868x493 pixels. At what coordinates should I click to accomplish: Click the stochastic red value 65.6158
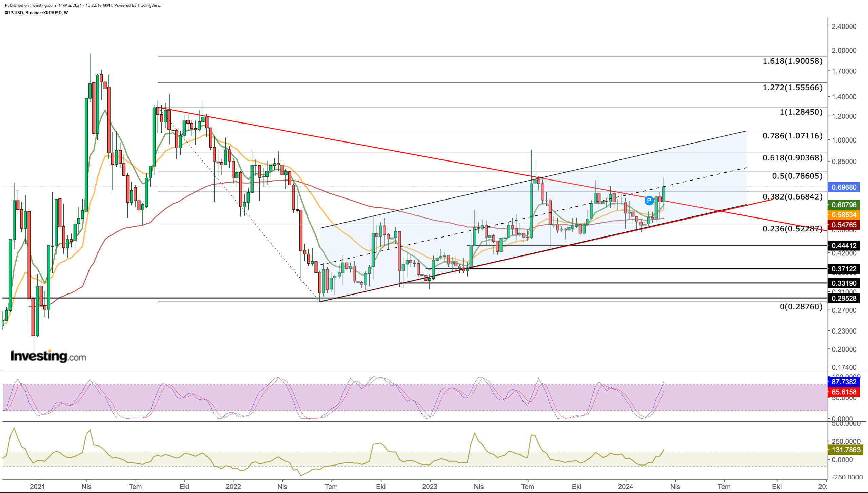(844, 392)
